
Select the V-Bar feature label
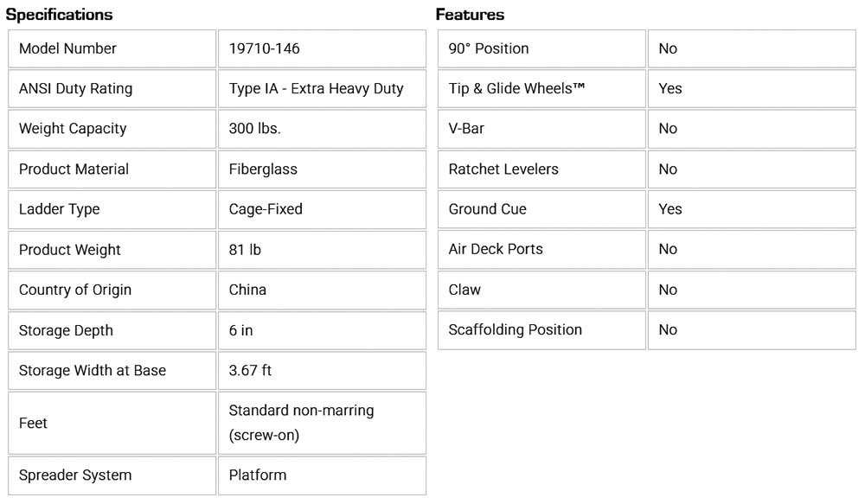[x=466, y=129]
